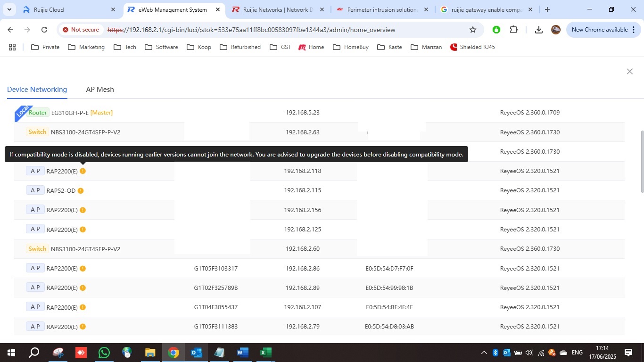Click AP tag on the RAP52-OD row
Image resolution: width=644 pixels, height=362 pixels.
click(35, 190)
